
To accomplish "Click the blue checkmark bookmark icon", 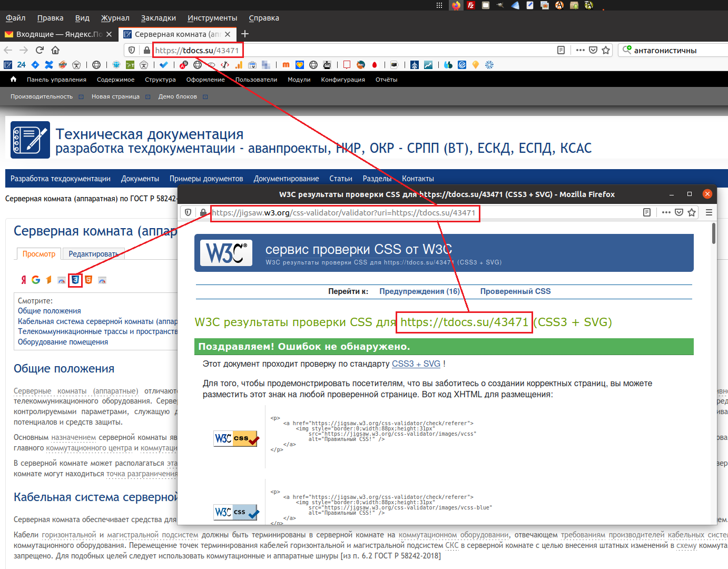I will [164, 65].
